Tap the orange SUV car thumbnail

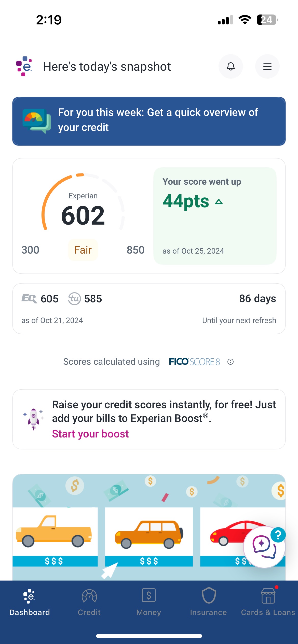[x=149, y=534]
